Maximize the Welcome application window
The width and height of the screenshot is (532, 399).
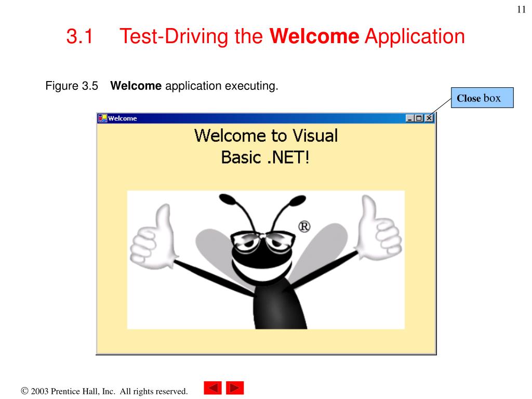click(x=419, y=118)
